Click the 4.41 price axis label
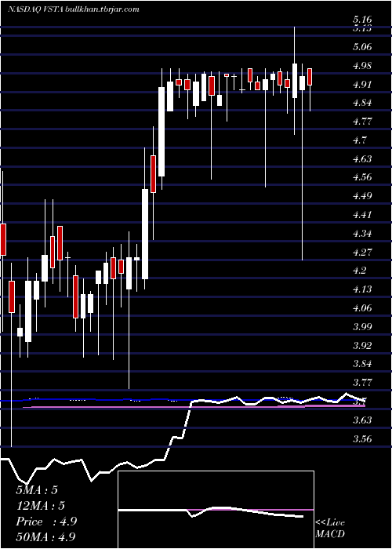 click(x=362, y=215)
